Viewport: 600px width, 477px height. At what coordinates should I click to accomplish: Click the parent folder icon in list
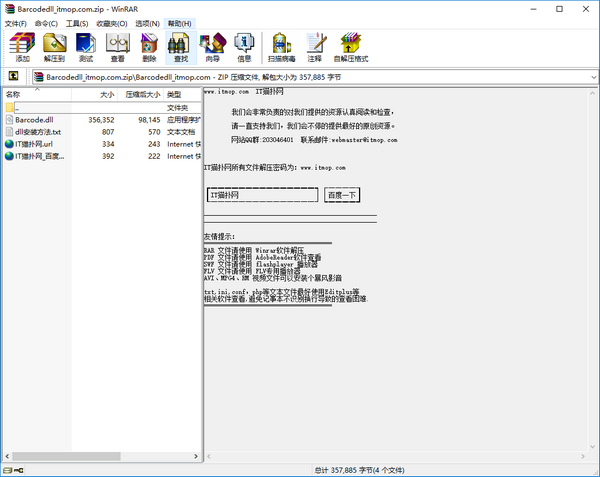[x=10, y=107]
